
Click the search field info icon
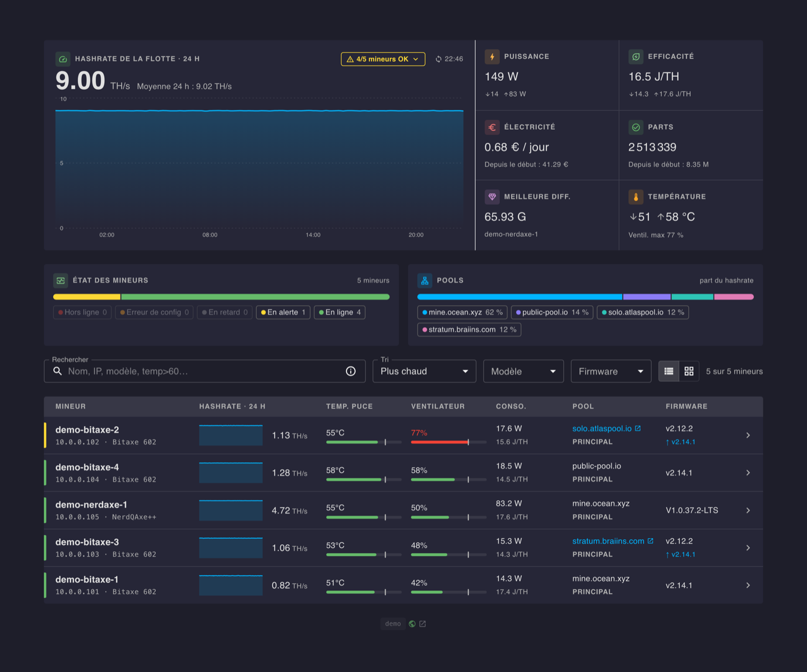point(351,371)
